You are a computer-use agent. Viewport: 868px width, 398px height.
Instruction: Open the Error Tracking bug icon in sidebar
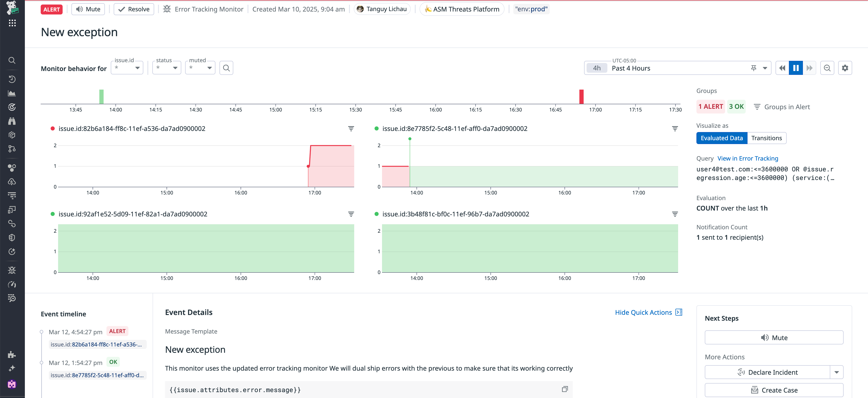click(12, 270)
